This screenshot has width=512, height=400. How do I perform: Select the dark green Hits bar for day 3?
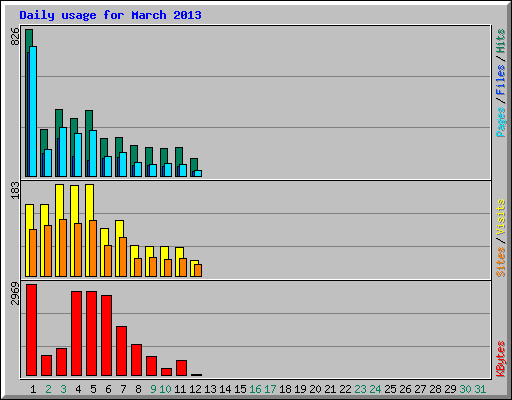pos(59,118)
